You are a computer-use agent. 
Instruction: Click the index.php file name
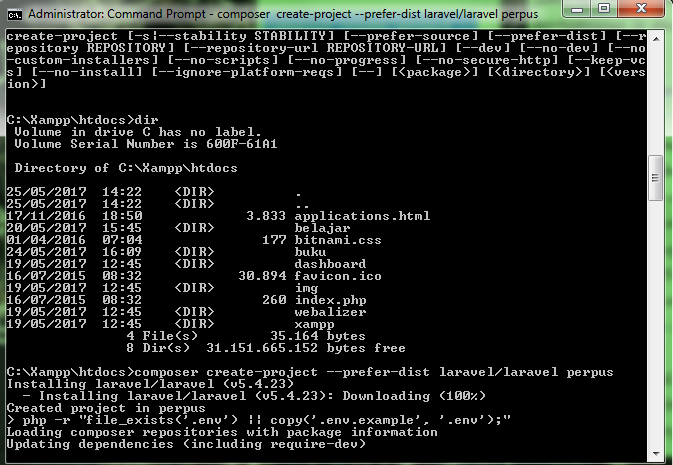[x=330, y=300]
